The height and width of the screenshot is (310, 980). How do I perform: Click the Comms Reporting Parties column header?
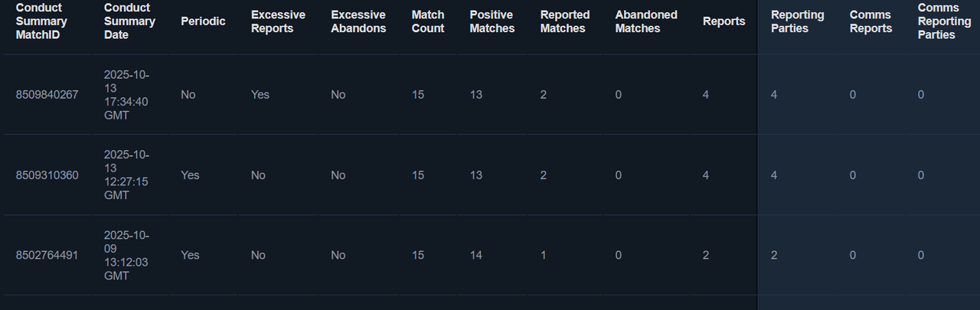945,21
